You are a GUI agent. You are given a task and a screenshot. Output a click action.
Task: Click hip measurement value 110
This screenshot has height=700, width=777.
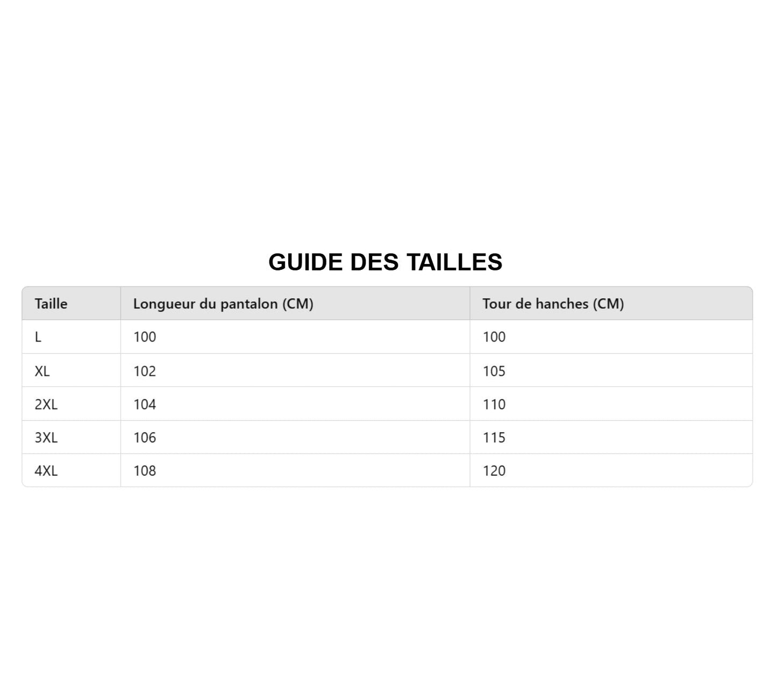tap(494, 404)
